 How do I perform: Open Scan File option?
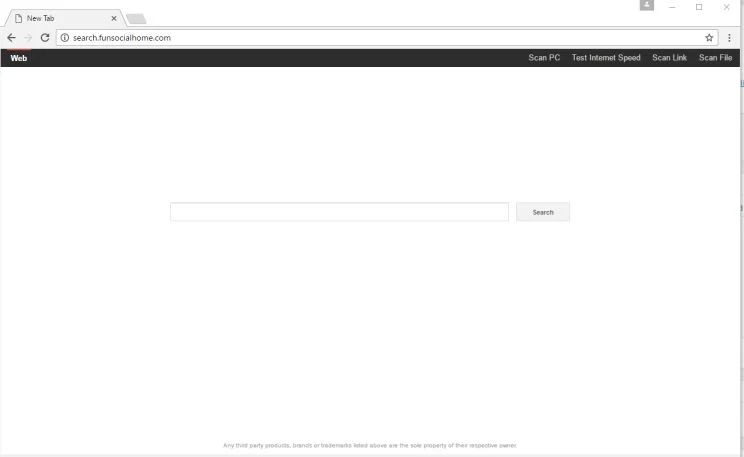tap(715, 57)
